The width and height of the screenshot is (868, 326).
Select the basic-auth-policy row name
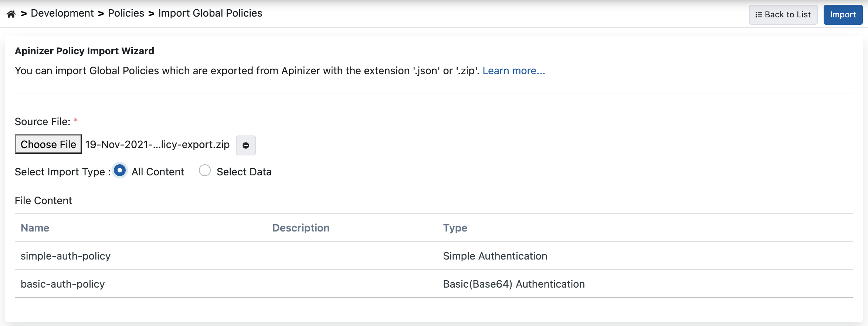(x=62, y=284)
